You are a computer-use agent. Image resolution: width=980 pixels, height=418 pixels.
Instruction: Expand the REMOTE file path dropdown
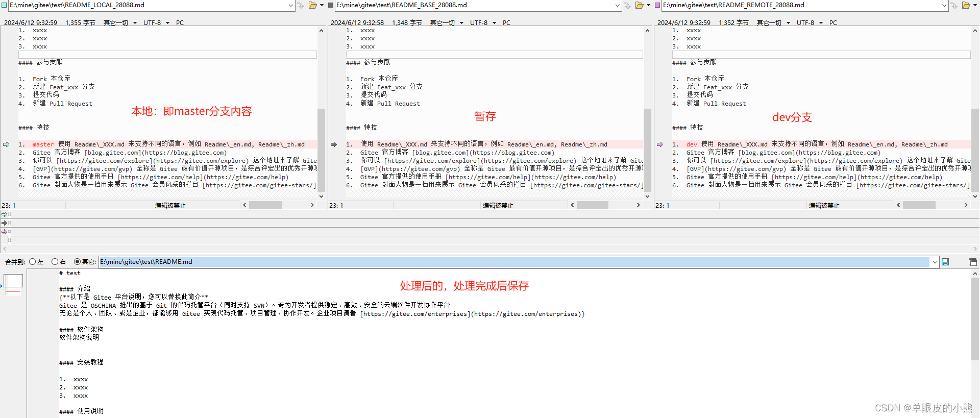[x=944, y=5]
